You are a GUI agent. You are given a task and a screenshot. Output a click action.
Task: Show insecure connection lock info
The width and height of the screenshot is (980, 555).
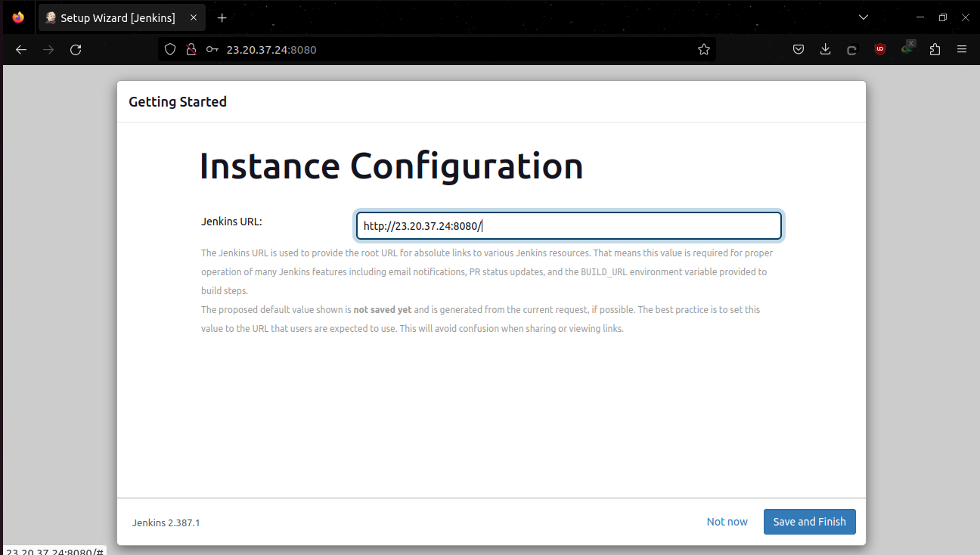click(x=191, y=49)
